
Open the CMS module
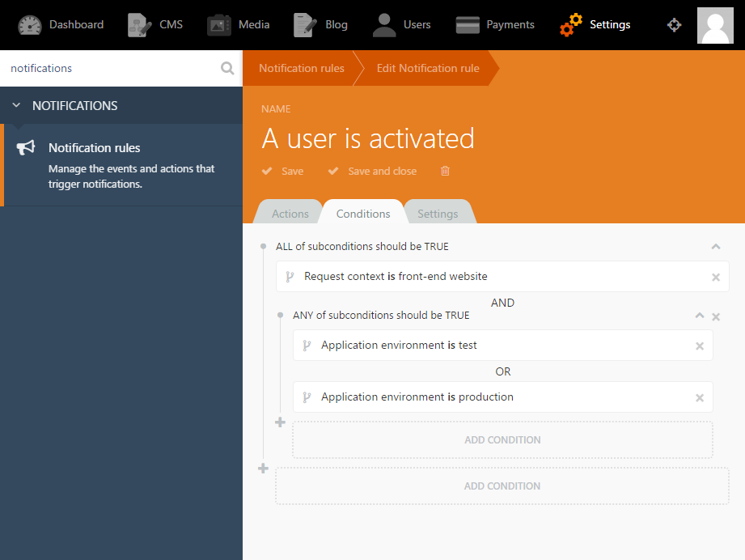[x=155, y=25]
